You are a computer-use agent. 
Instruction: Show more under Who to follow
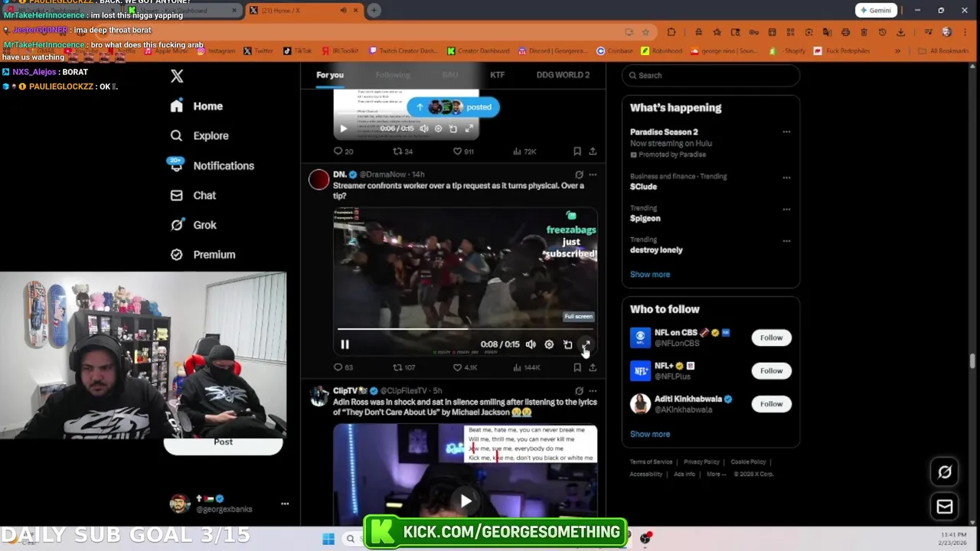[x=650, y=434]
